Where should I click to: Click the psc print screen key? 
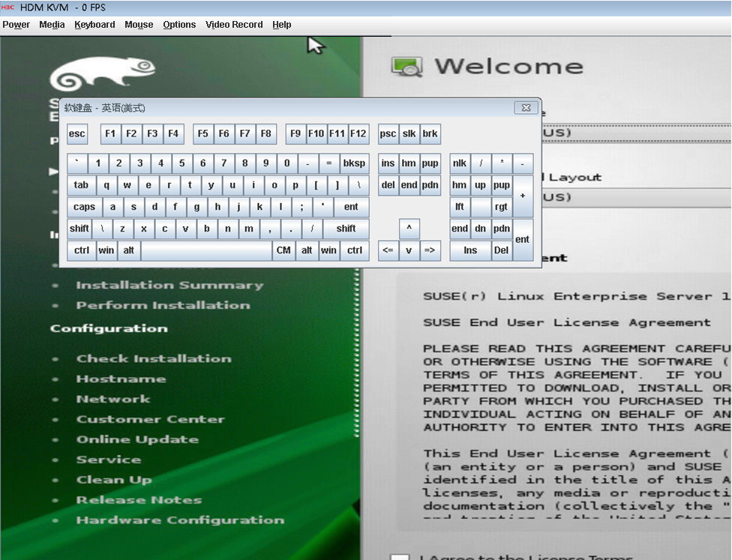click(388, 134)
